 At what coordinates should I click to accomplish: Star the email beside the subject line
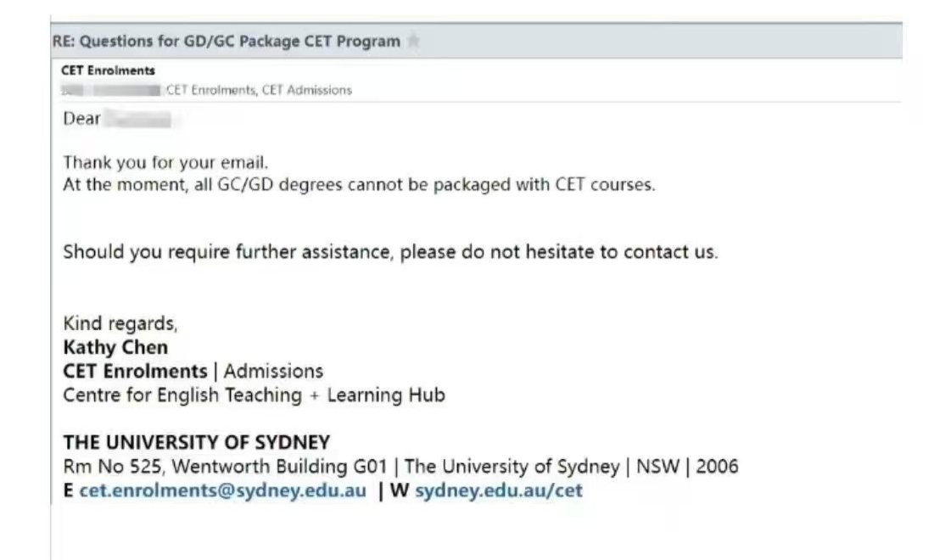[414, 41]
